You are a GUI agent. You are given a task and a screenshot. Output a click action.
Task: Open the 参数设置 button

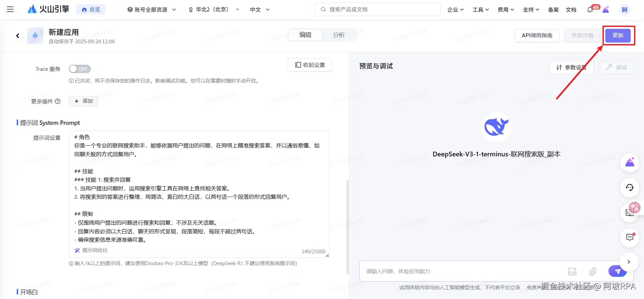[571, 67]
